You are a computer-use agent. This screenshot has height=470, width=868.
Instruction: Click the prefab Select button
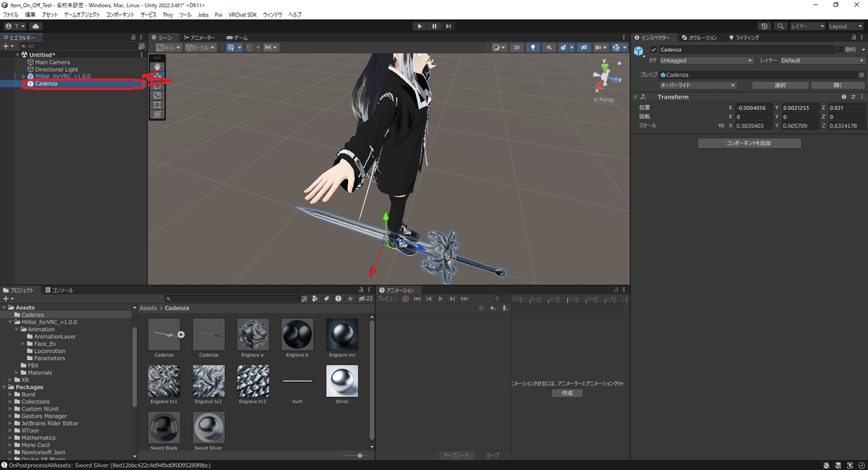pyautogui.click(x=780, y=85)
